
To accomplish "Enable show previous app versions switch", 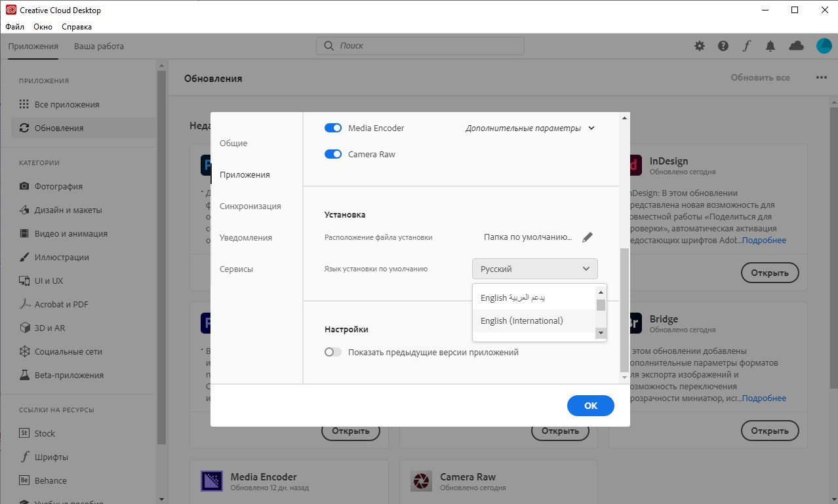I will coord(333,352).
